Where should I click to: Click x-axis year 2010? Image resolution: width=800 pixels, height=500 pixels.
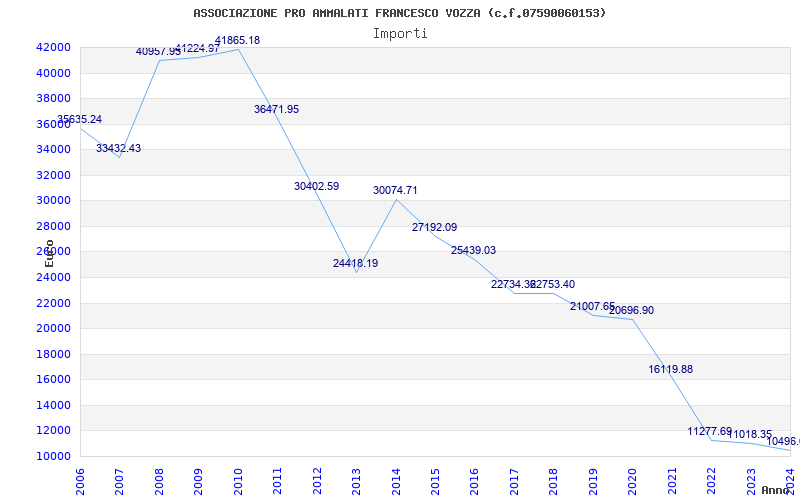238,482
